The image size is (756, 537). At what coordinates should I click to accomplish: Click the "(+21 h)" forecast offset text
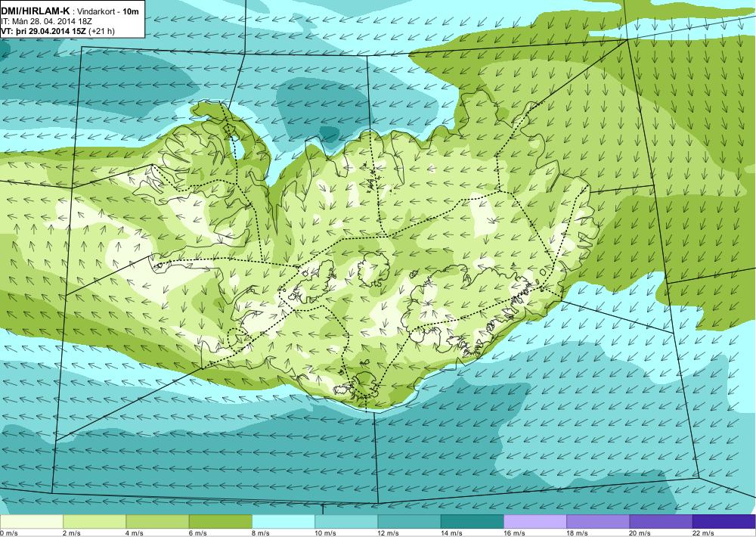coord(101,31)
